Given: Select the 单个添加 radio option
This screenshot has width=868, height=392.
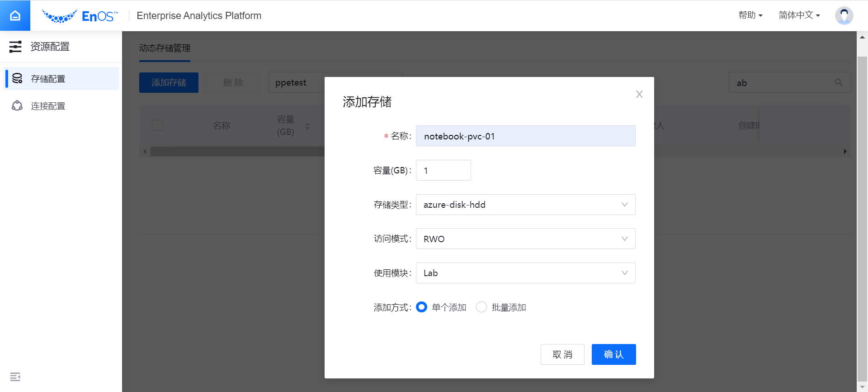Looking at the screenshot, I should (421, 307).
